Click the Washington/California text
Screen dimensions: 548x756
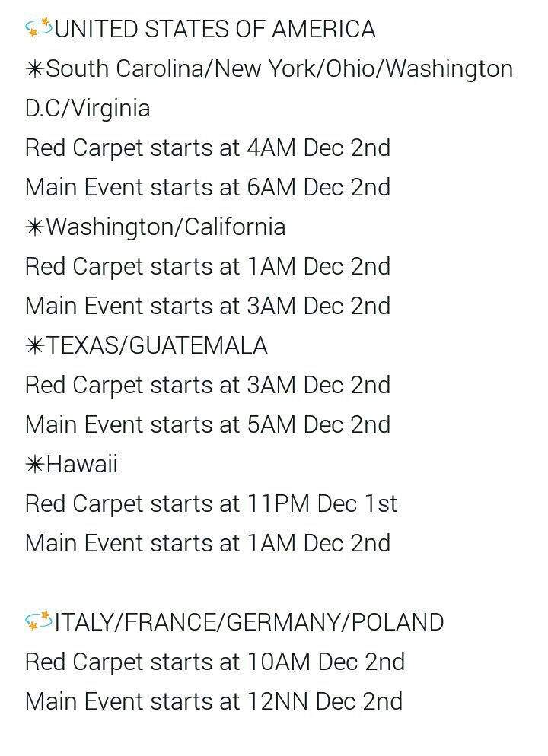point(166,227)
